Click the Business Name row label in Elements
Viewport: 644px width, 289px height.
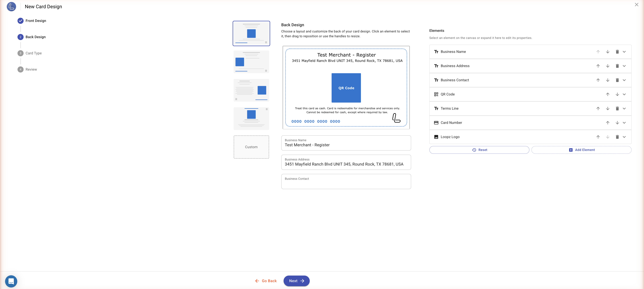[x=453, y=52]
